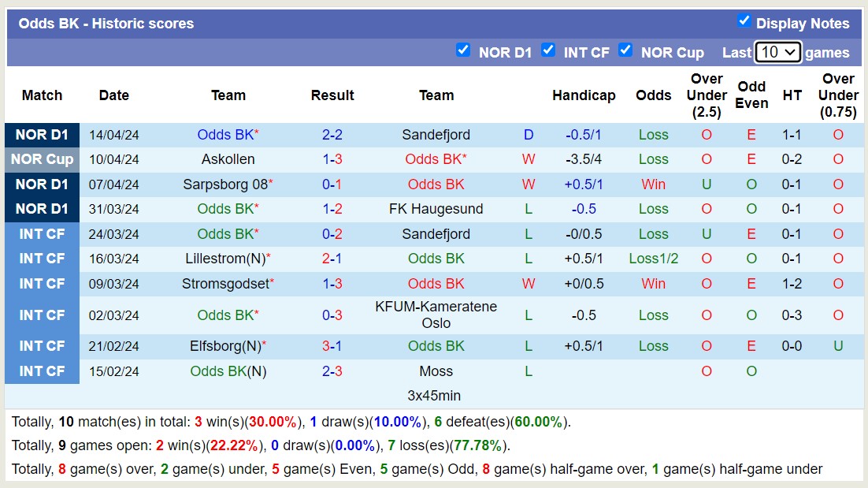Viewport: 868px width, 488px height.
Task: Expand the games selector showing 10
Action: (x=777, y=51)
